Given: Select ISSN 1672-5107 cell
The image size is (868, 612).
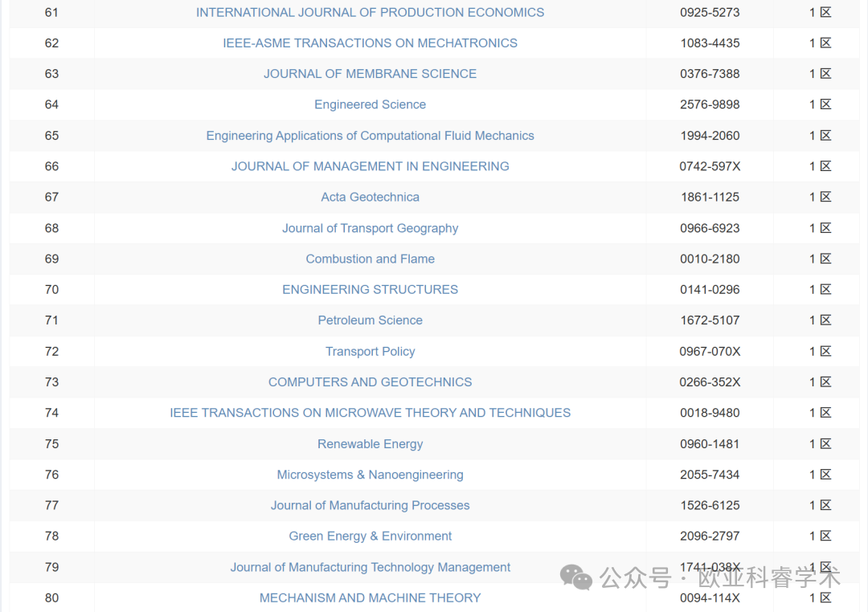Looking at the screenshot, I should click(710, 320).
